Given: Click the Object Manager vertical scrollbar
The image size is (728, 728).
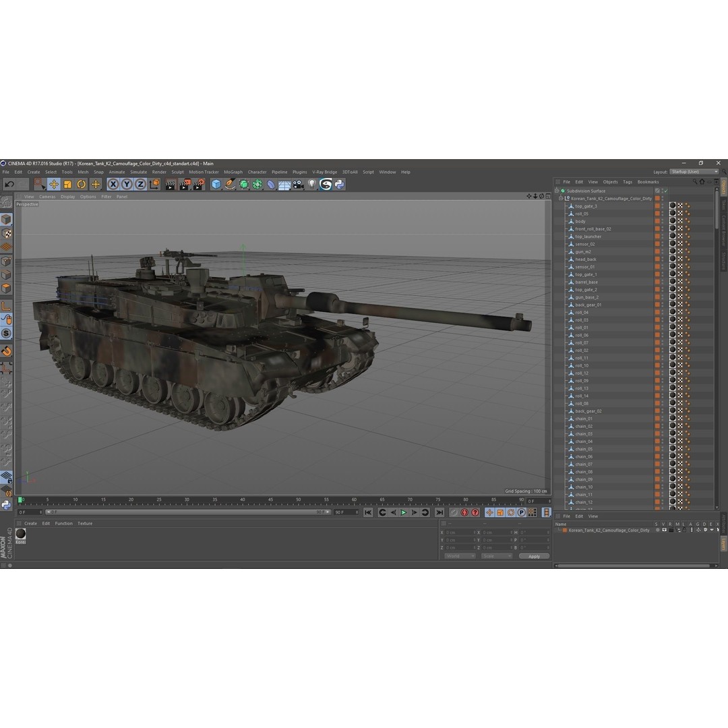Looking at the screenshot, I should pos(717,209).
